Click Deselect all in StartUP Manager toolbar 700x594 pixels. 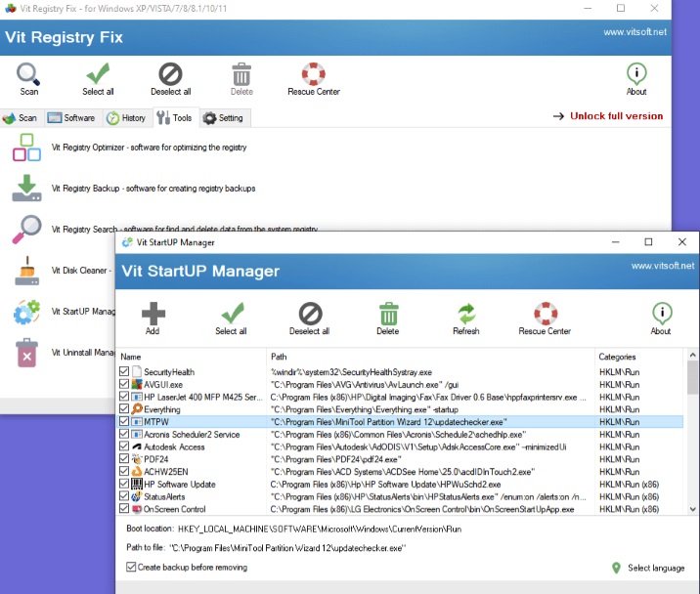310,315
